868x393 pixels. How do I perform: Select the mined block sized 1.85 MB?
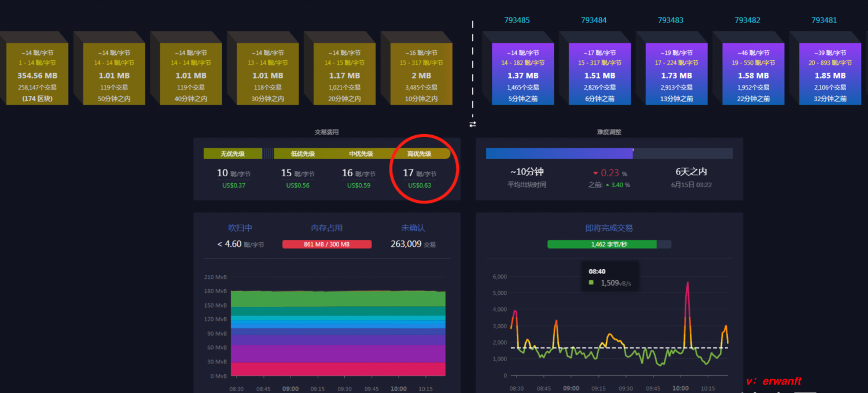[x=830, y=74]
